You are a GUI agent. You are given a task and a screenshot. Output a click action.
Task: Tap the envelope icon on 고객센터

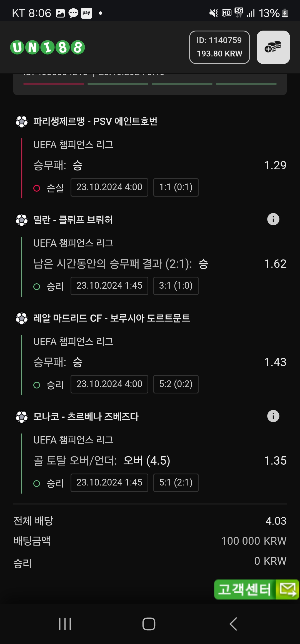287,589
